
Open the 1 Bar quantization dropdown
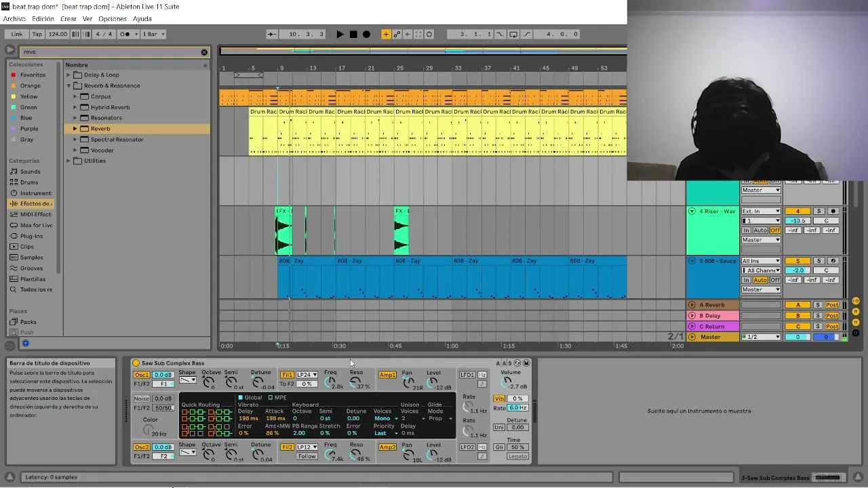(x=153, y=34)
